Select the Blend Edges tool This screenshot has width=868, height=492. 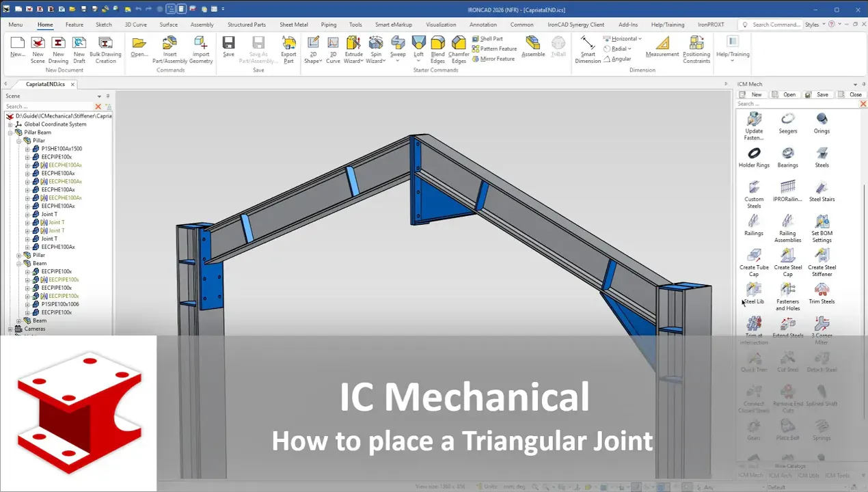point(437,49)
